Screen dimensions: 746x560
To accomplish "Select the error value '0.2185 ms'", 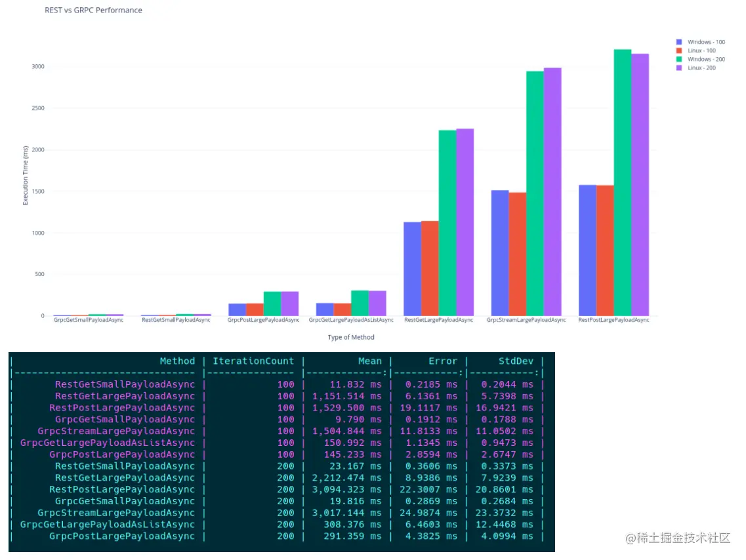I will (431, 384).
